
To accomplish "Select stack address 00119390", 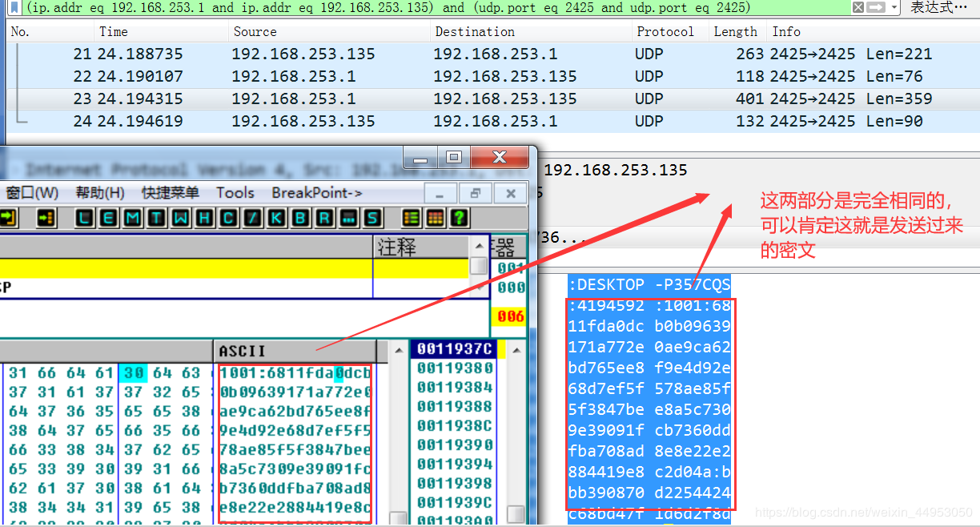I will 454,445.
